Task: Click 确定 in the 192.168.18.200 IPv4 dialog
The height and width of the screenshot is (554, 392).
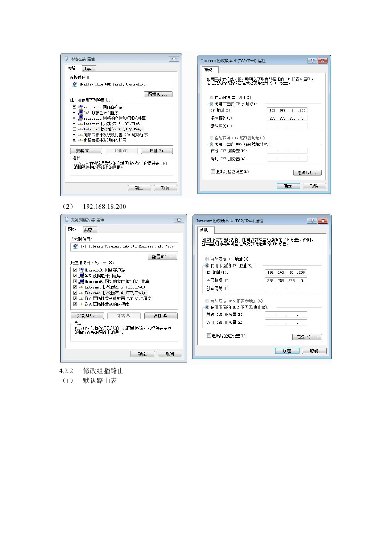Action: pyautogui.click(x=287, y=351)
